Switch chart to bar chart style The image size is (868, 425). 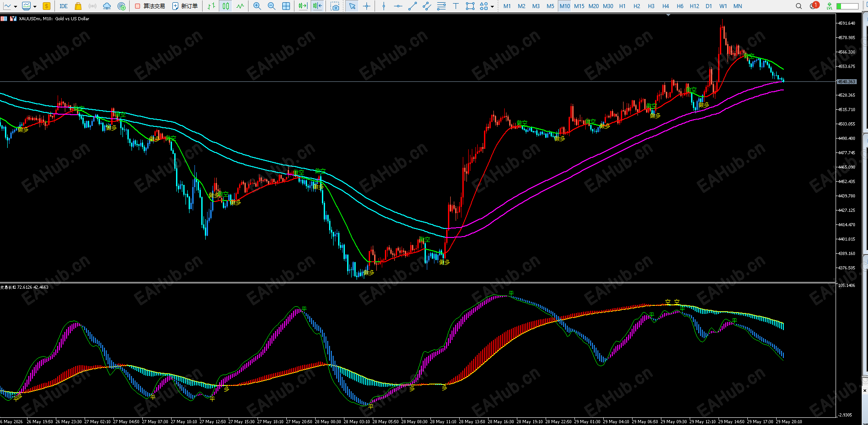coord(211,6)
